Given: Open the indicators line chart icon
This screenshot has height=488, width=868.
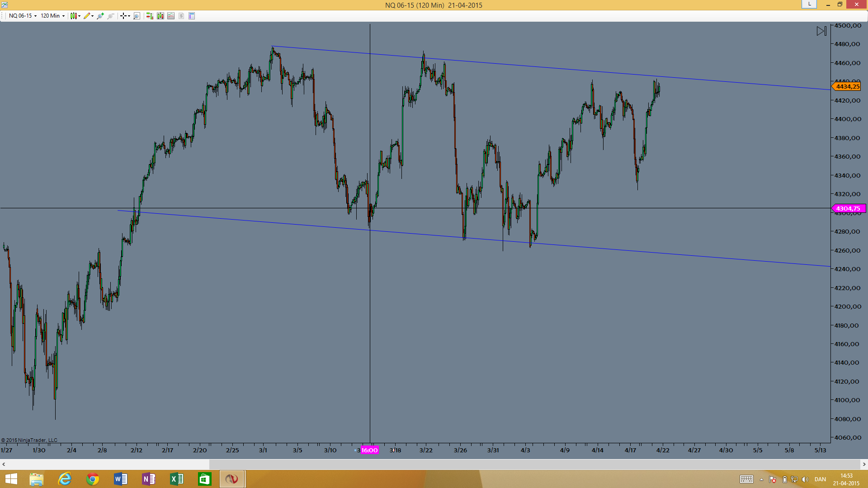Looking at the screenshot, I should point(171,16).
